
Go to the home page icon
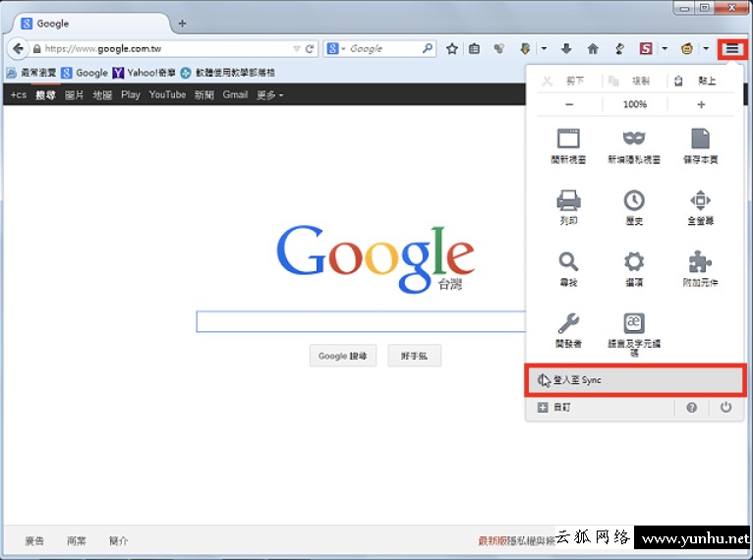[x=593, y=48]
